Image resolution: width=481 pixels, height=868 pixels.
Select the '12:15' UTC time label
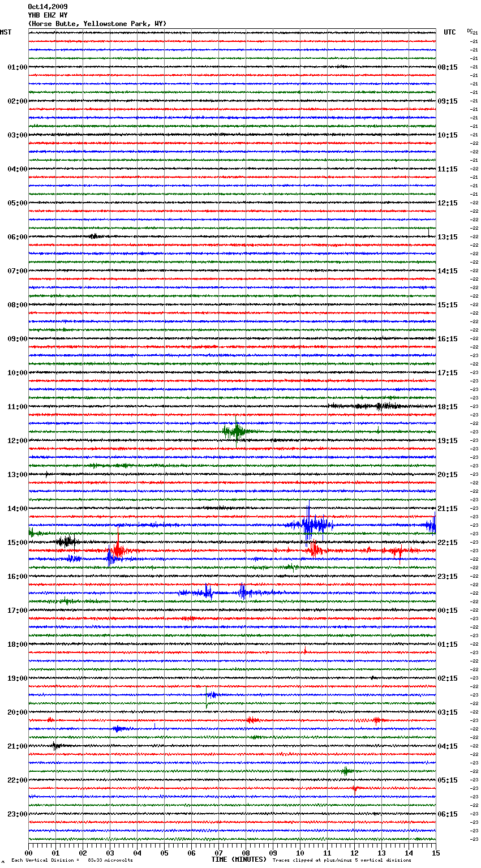[x=448, y=203]
